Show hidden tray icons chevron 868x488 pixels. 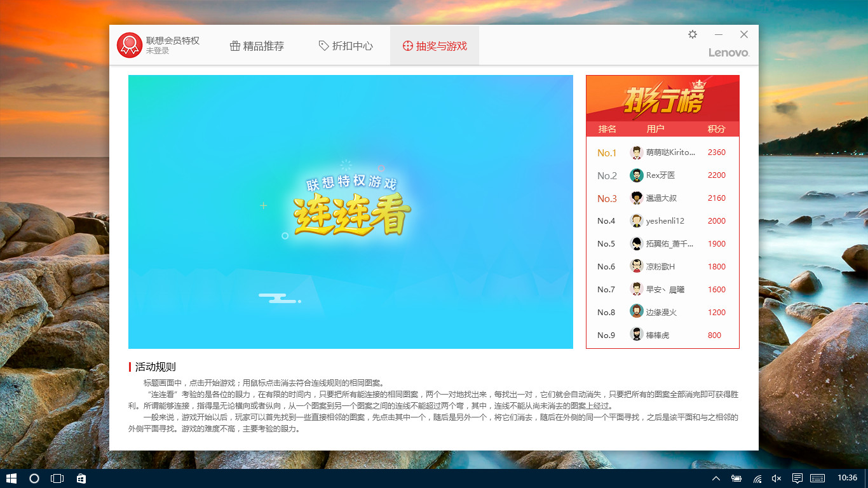[716, 478]
